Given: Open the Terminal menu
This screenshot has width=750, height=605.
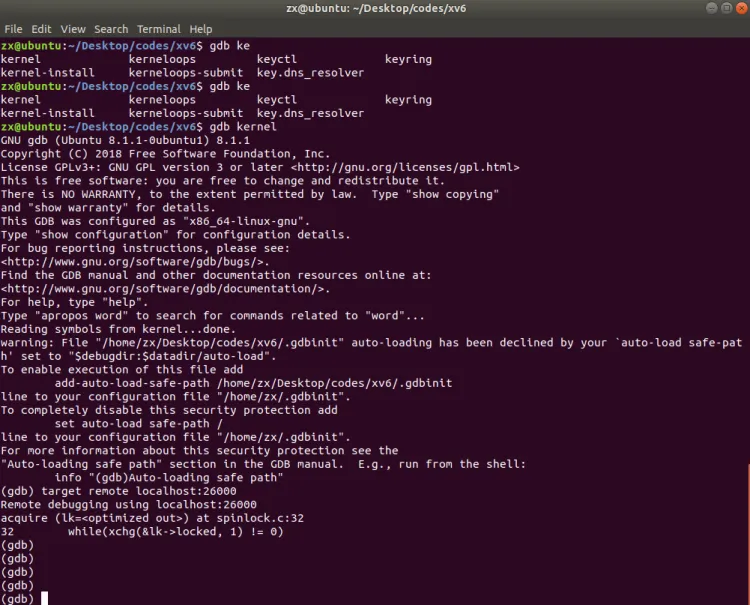Looking at the screenshot, I should 159,29.
